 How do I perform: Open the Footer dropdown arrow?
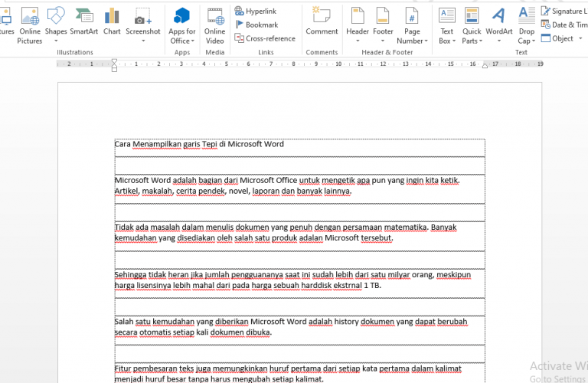coord(383,41)
